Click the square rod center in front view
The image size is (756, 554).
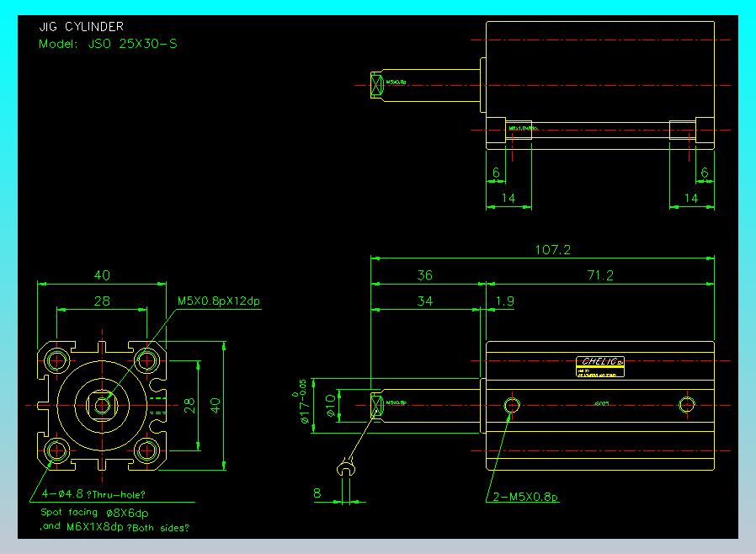pos(103,405)
